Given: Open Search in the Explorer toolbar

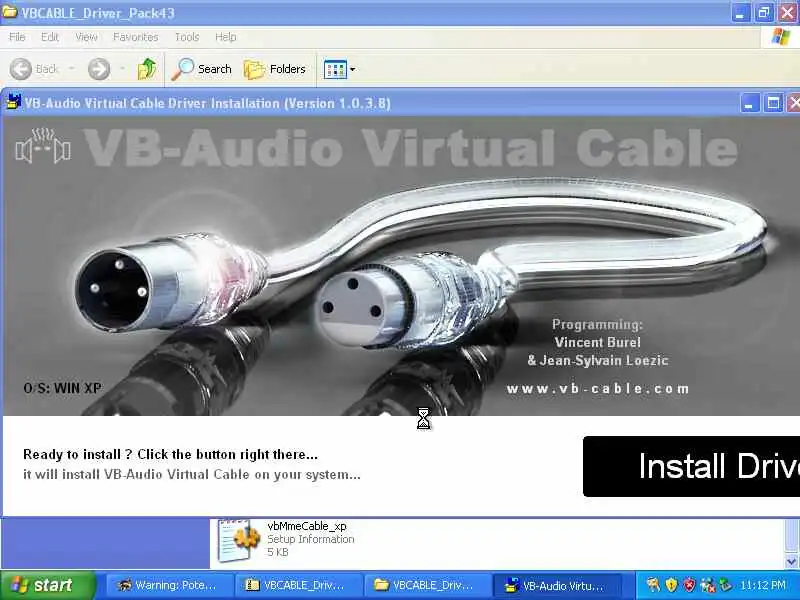Looking at the screenshot, I should (x=202, y=69).
